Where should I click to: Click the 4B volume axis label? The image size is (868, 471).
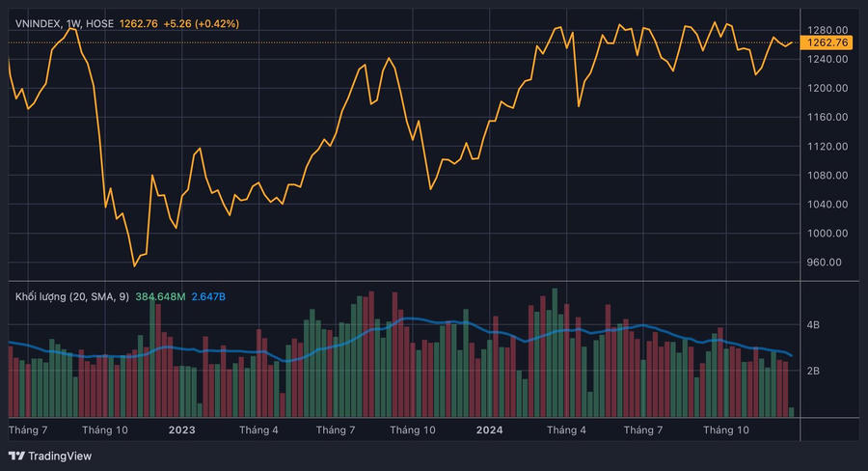click(x=813, y=326)
